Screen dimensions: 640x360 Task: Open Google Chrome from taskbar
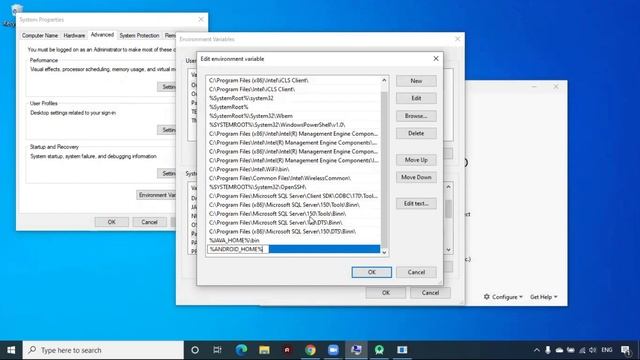(x=310, y=350)
